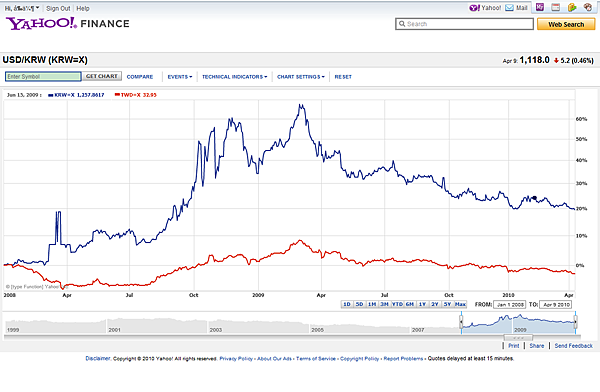Click the 1,118.0 quote price
The image size is (600, 392).
click(x=534, y=60)
